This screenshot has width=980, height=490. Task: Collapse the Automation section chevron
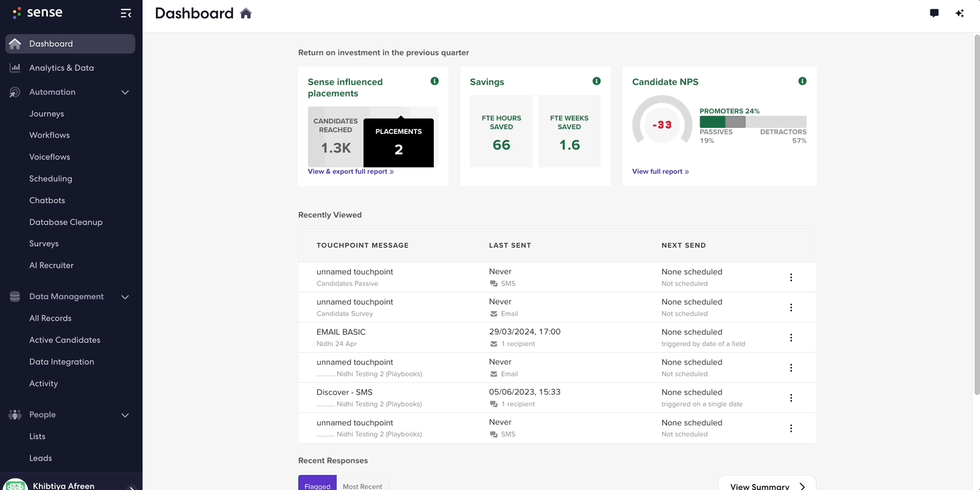[x=125, y=92]
